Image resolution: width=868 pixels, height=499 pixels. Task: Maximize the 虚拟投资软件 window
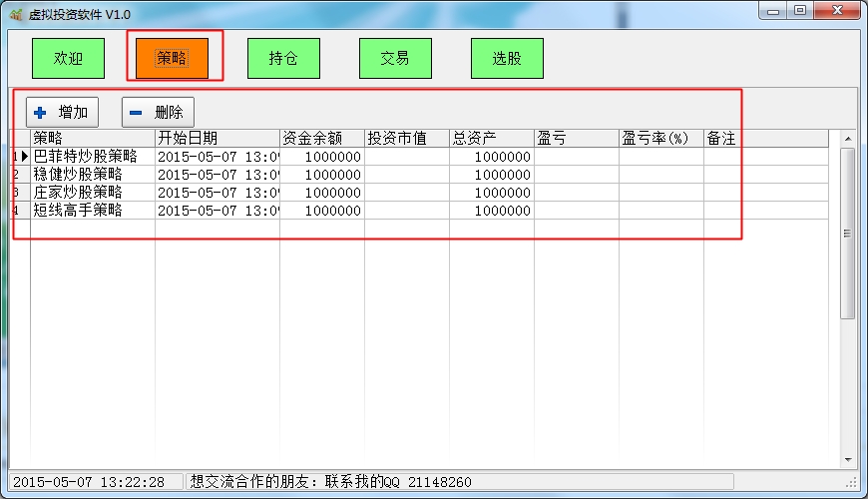[800, 11]
